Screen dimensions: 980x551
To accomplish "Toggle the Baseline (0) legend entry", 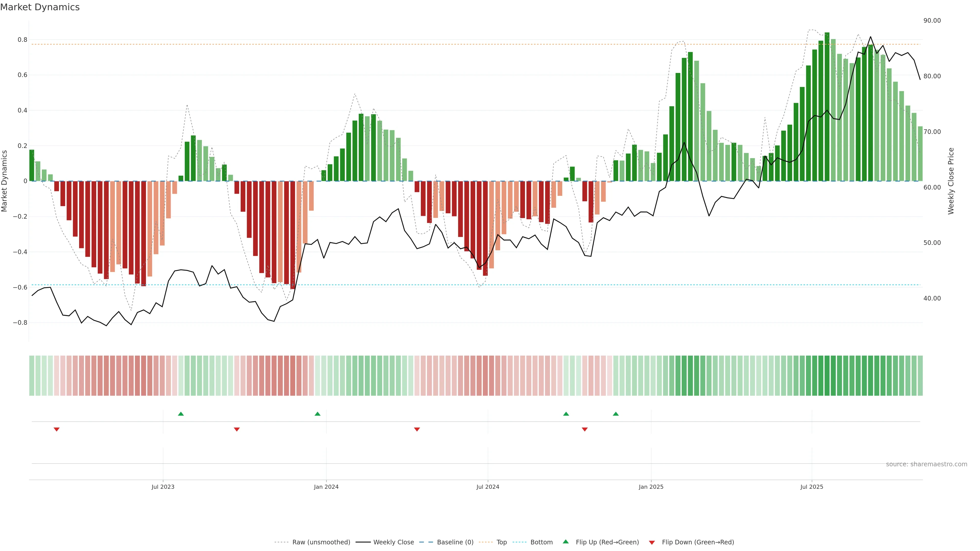I will 455,542.
